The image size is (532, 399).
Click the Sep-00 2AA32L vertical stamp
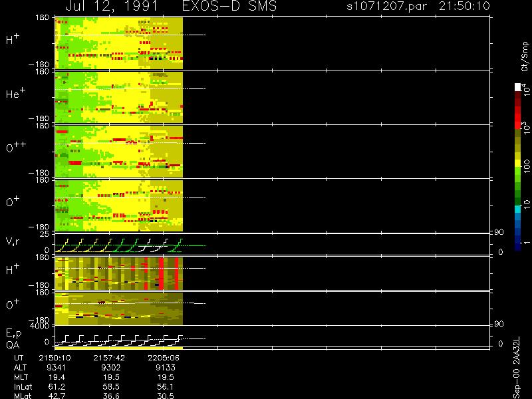(516, 368)
